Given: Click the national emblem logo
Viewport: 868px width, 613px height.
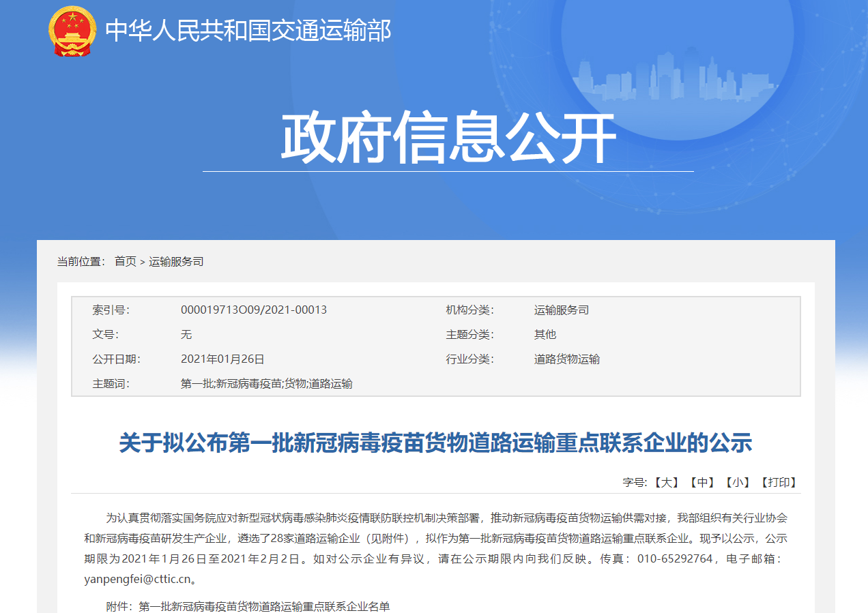Looking at the screenshot, I should coord(73,31).
